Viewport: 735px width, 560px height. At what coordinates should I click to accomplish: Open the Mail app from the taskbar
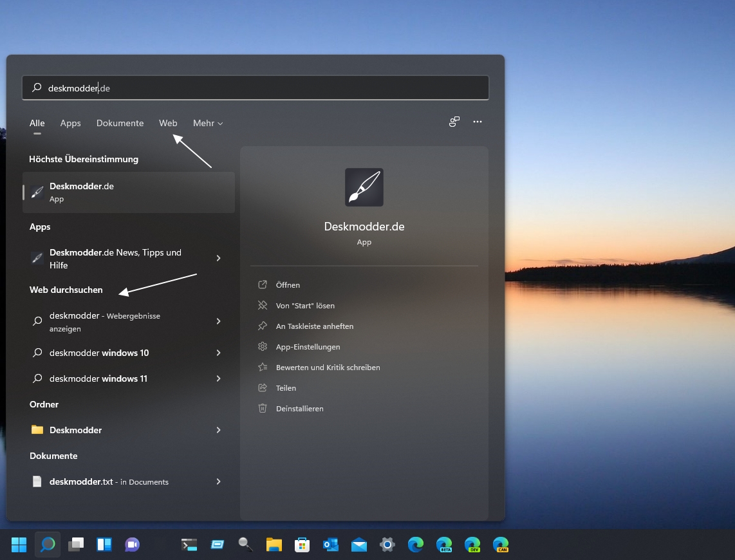tap(359, 545)
